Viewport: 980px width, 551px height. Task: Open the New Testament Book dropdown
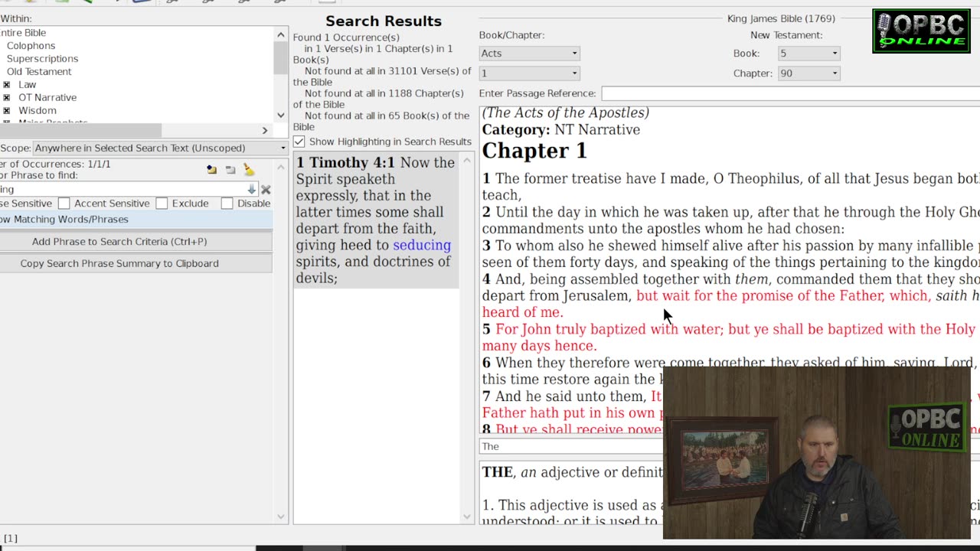point(808,53)
